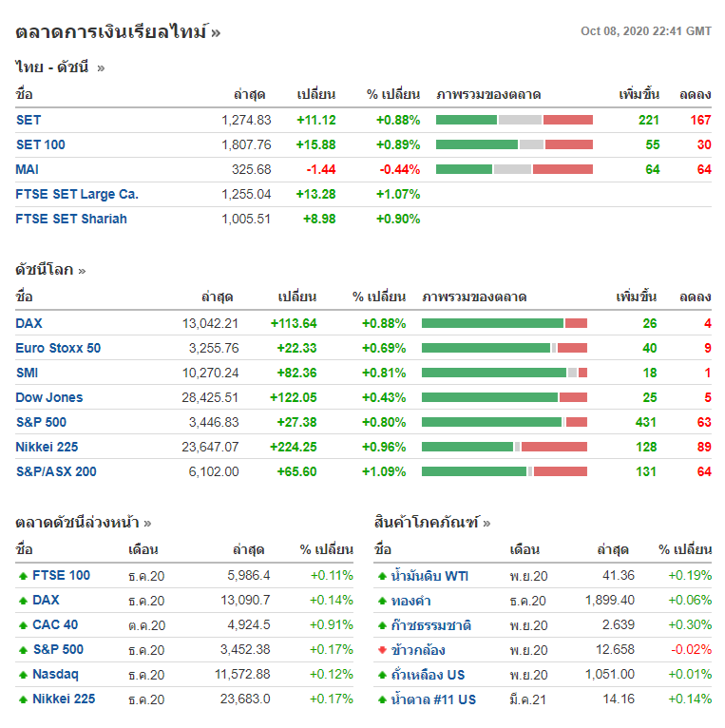Open the สินค้าโภคภัณฑ์ section heading
The image size is (725, 728).
point(432,522)
